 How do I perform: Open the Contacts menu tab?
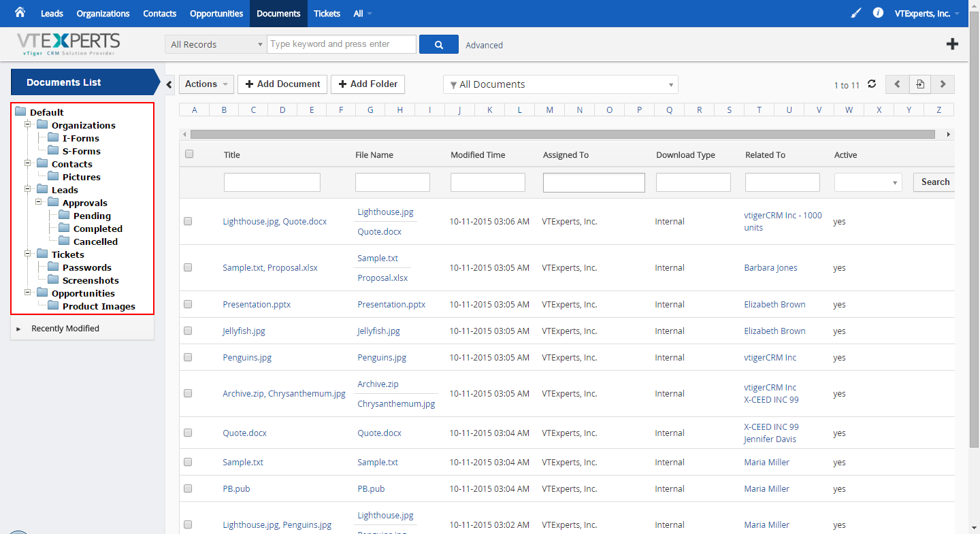(160, 14)
